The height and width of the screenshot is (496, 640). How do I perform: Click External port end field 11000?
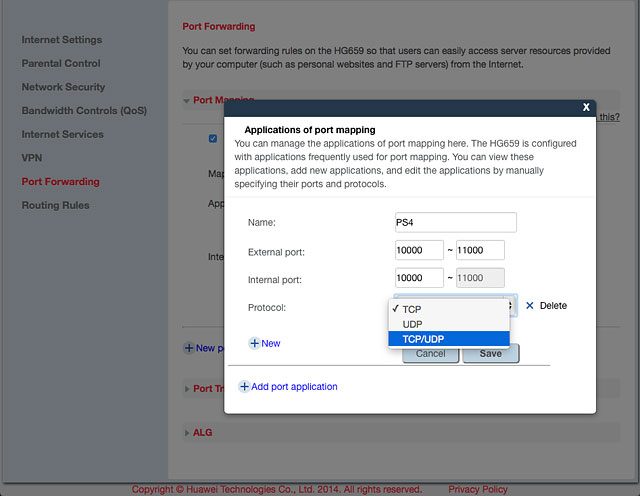[480, 250]
